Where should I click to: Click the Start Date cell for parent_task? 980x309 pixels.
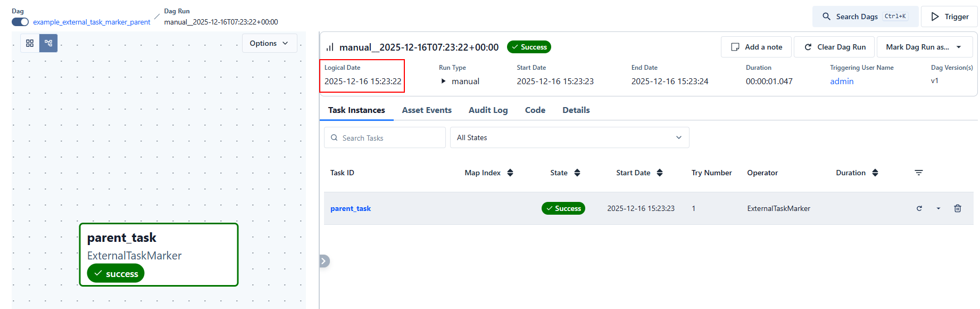click(641, 208)
